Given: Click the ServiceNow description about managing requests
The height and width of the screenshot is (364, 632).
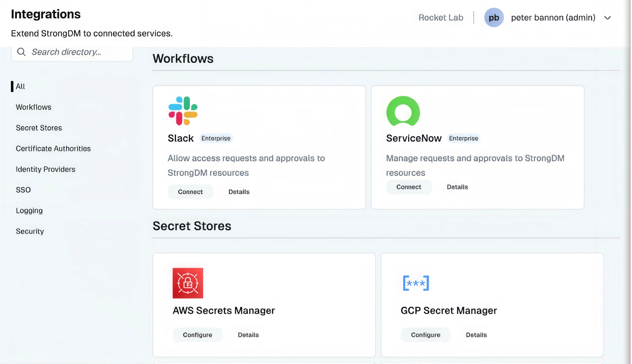Looking at the screenshot, I should (x=475, y=165).
